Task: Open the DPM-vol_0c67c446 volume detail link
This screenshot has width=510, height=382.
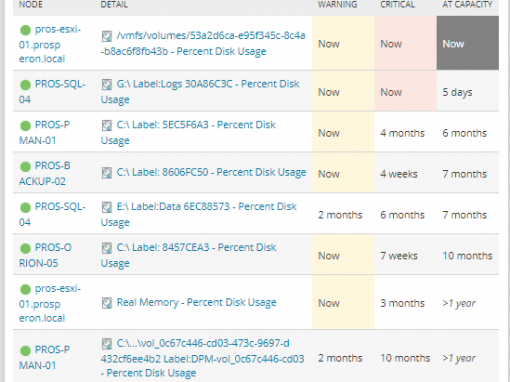Action: [202, 358]
